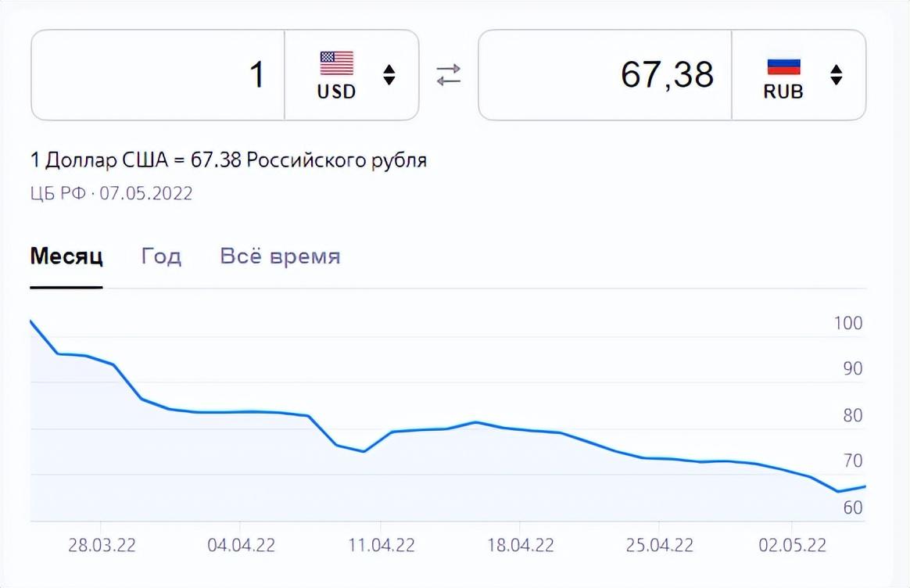Swap currencies with the arrows icon

click(448, 75)
